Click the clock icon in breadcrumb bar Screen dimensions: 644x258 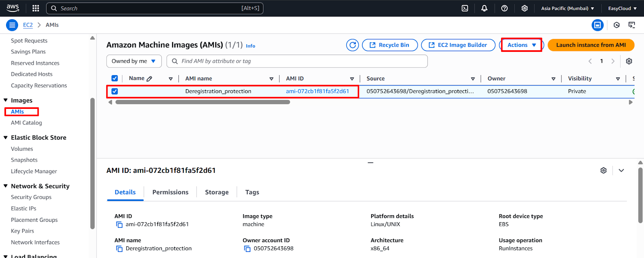[x=617, y=25]
